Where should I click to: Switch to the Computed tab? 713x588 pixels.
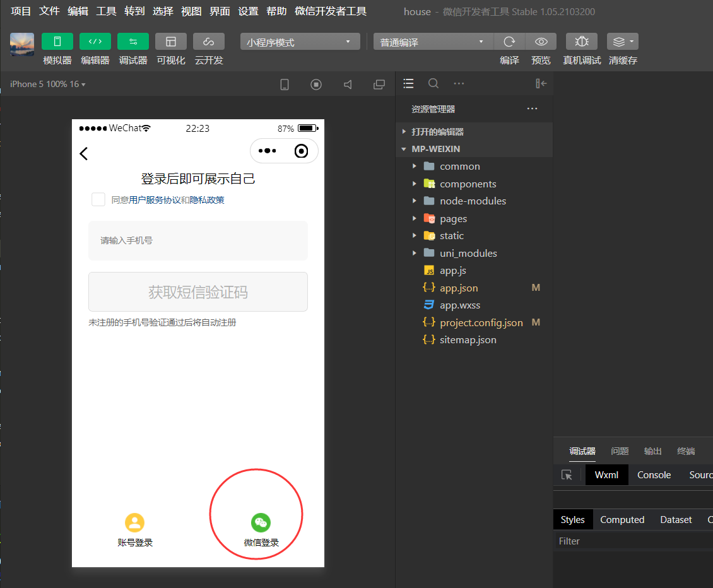622,519
